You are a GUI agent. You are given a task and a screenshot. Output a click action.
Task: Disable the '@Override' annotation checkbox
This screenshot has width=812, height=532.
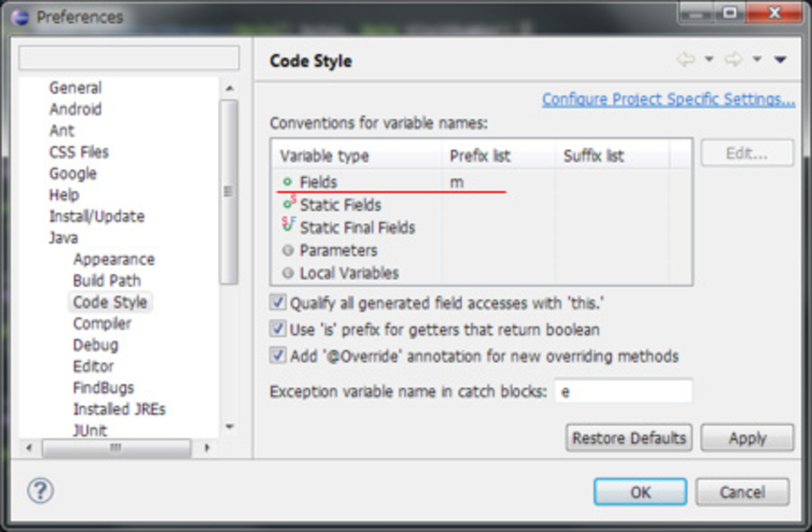tap(277, 356)
